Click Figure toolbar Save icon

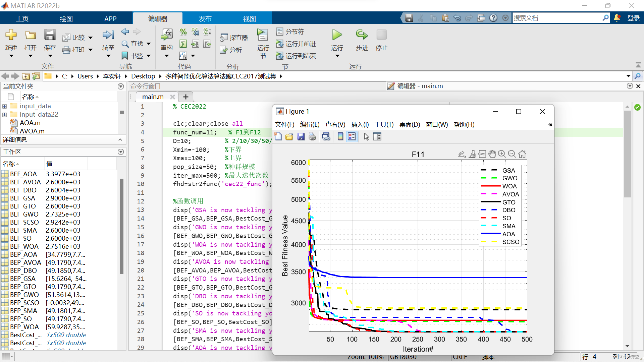click(301, 137)
